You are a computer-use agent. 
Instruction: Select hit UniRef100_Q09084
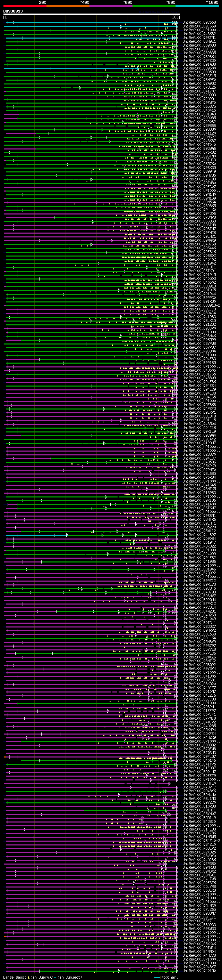pyautogui.click(x=199, y=539)
